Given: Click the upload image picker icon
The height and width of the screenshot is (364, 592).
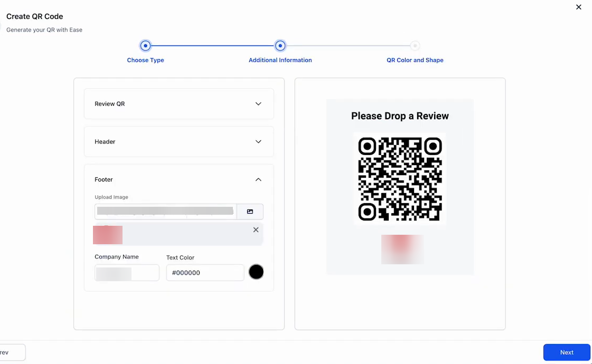Looking at the screenshot, I should (250, 212).
